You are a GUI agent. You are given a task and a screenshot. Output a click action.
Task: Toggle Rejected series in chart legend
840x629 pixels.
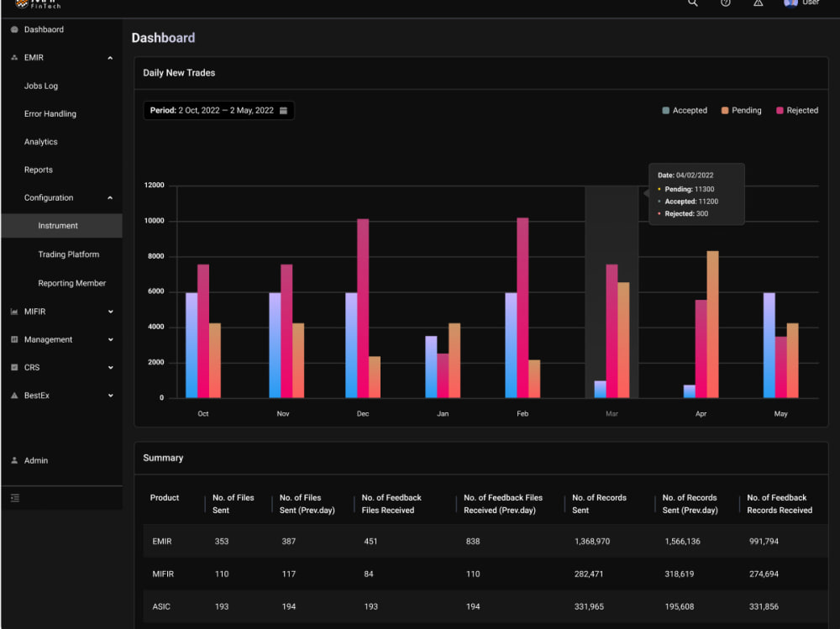tap(797, 110)
